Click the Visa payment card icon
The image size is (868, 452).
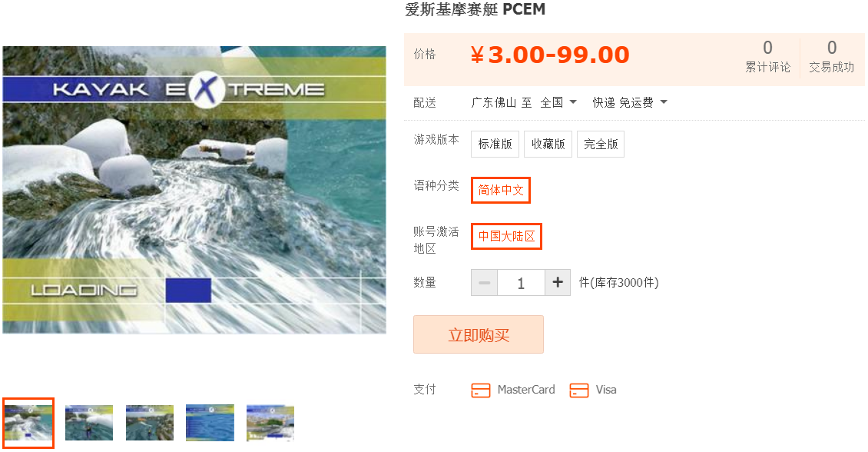(x=579, y=390)
